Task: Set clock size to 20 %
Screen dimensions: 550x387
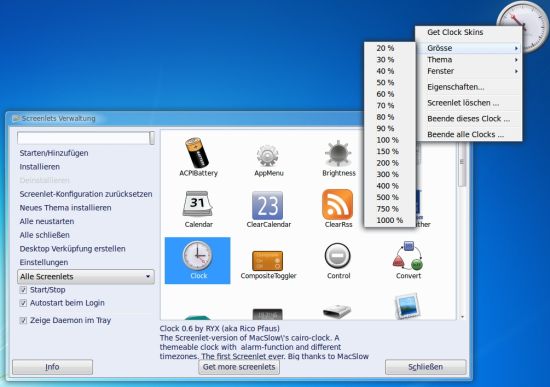Action: (390, 48)
